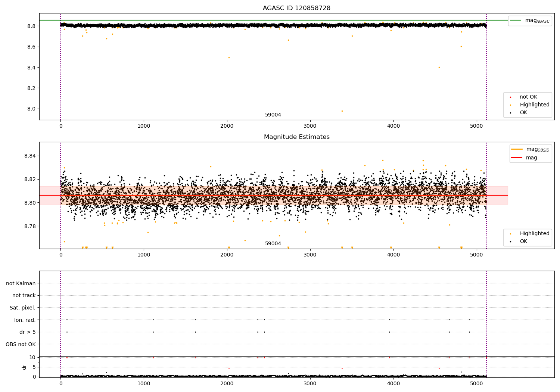This screenshot has height=392, width=560.
Task: Click the 8.8 y-axis tick of top plot
Action: coord(31,26)
